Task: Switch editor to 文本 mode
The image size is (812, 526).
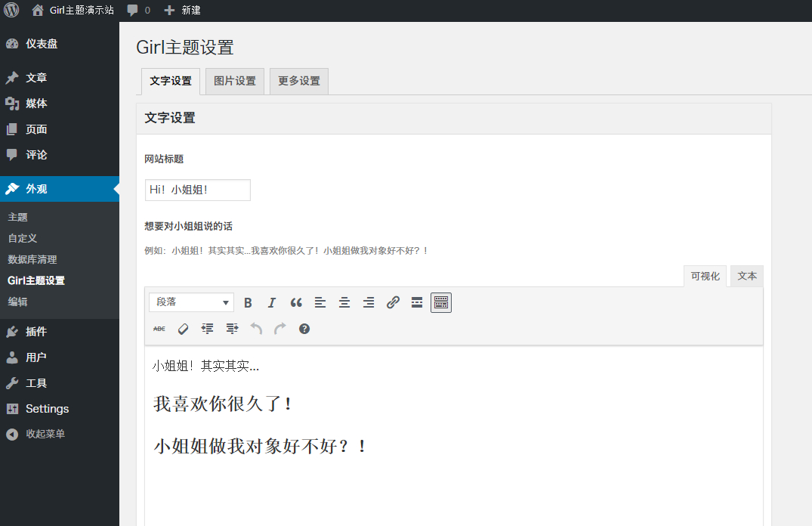Action: [x=747, y=276]
